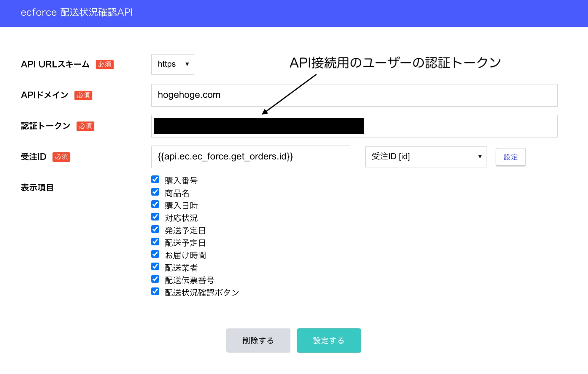Viewport: 588px width, 374px height.
Task: Click the API URLスキーム label
Action: point(55,64)
